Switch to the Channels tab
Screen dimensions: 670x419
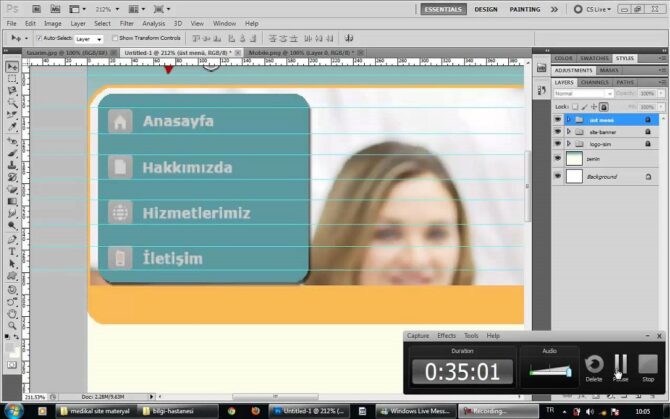point(594,82)
